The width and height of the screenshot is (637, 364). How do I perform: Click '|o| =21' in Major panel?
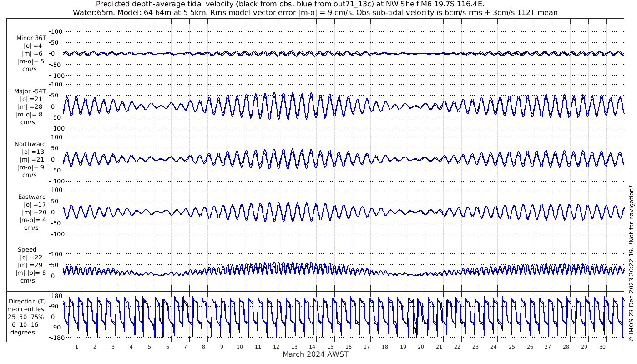pyautogui.click(x=31, y=99)
